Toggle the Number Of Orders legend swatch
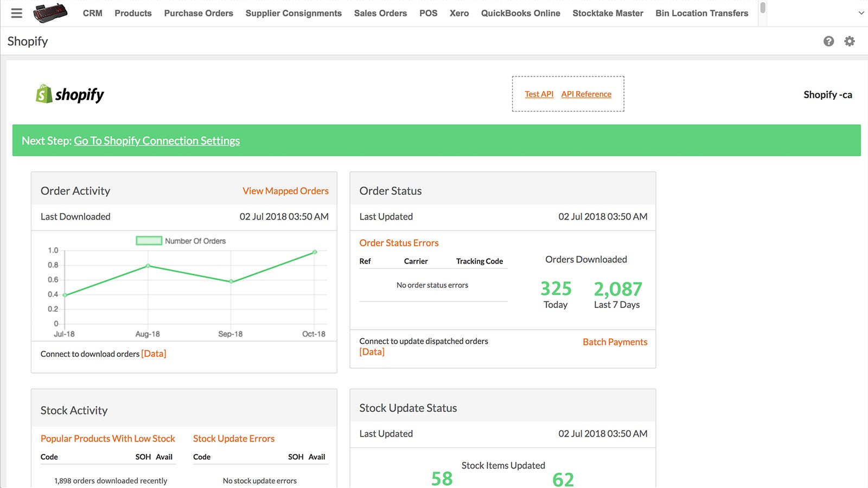 point(149,241)
